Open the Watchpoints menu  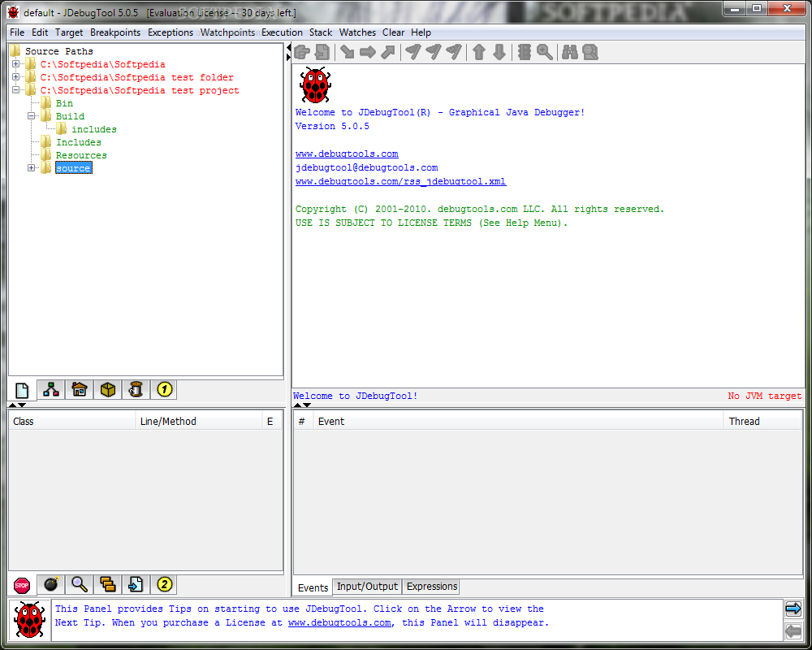click(x=227, y=32)
